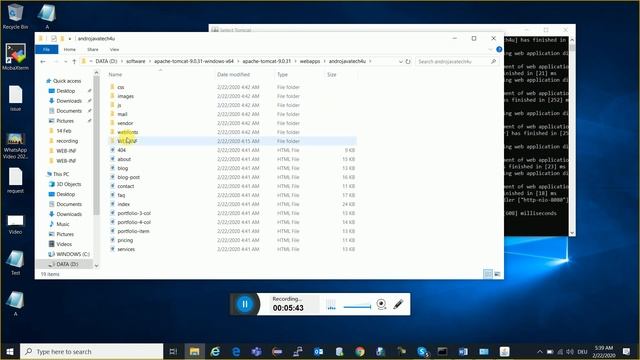Switch to large icons view layout

point(497,274)
